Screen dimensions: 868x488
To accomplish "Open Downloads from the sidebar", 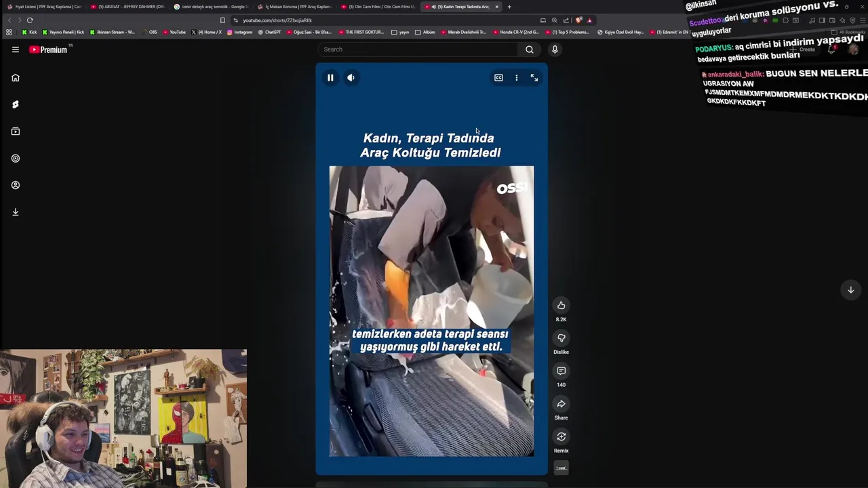I will click(x=15, y=212).
